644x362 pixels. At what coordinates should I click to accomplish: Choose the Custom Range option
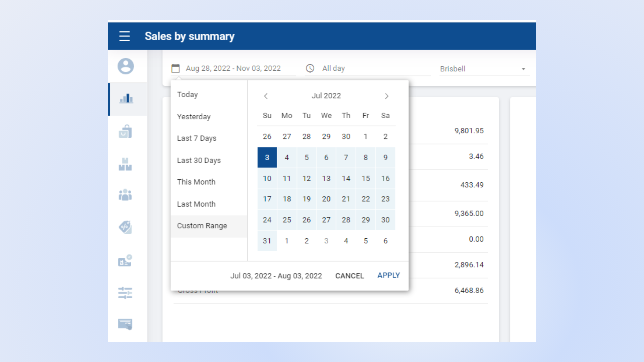pyautogui.click(x=202, y=226)
